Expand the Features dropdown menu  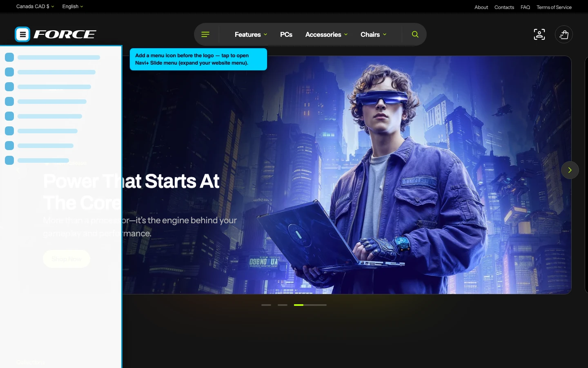point(251,34)
